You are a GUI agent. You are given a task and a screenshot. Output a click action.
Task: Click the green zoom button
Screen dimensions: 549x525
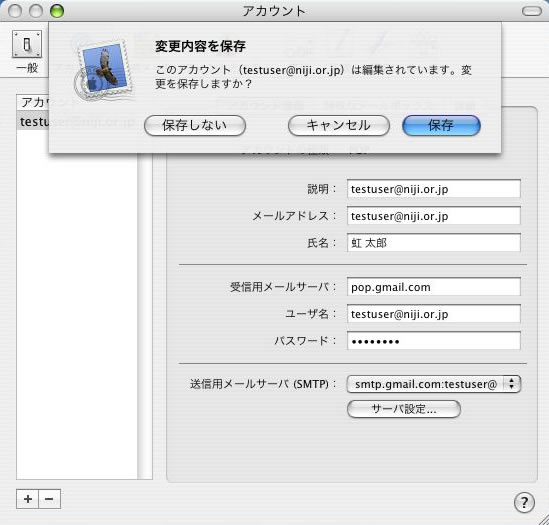[x=57, y=11]
